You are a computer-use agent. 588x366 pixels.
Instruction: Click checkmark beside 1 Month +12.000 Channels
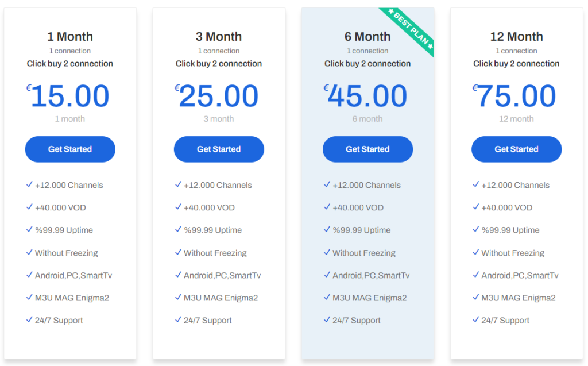pyautogui.click(x=29, y=184)
